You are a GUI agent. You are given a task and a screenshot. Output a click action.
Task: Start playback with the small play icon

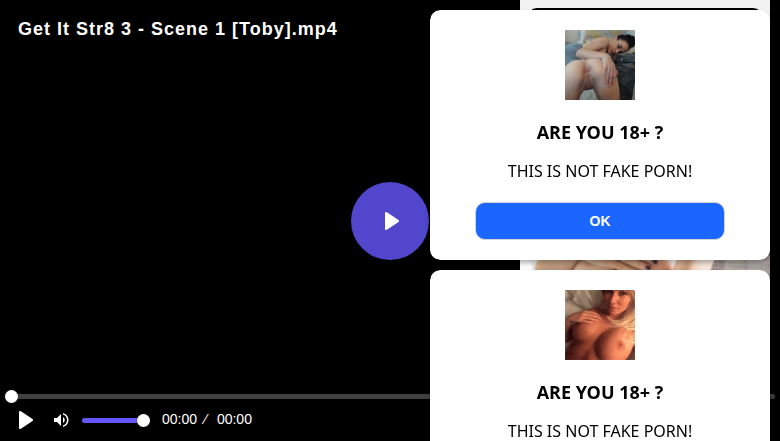pyautogui.click(x=25, y=420)
